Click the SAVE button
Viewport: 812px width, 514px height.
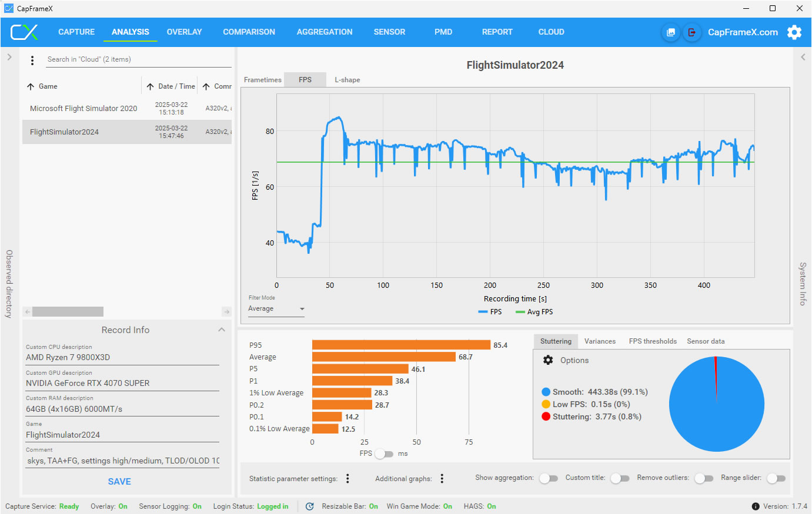(x=119, y=482)
